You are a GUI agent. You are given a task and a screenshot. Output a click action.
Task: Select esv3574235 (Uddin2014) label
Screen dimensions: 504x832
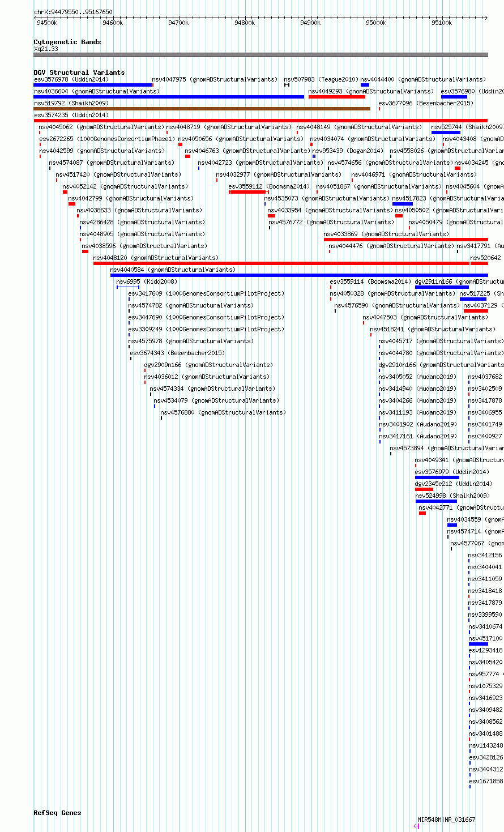[x=71, y=115]
